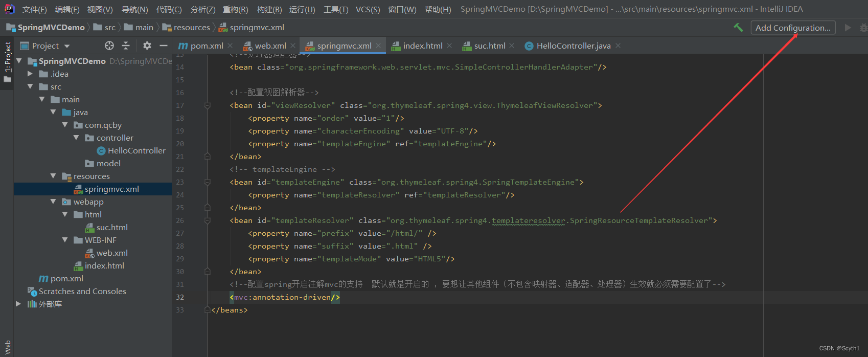Collapse the resources folder
Image resolution: width=868 pixels, height=357 pixels.
click(53, 176)
